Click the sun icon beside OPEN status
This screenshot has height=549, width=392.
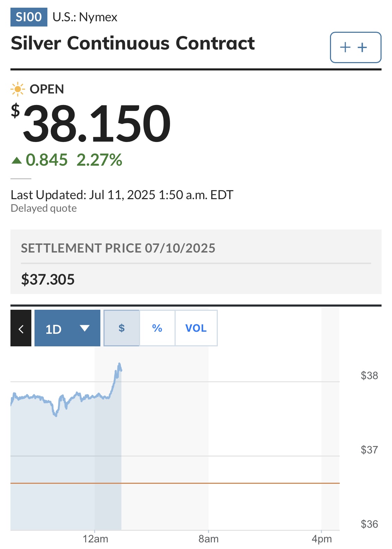pyautogui.click(x=17, y=89)
